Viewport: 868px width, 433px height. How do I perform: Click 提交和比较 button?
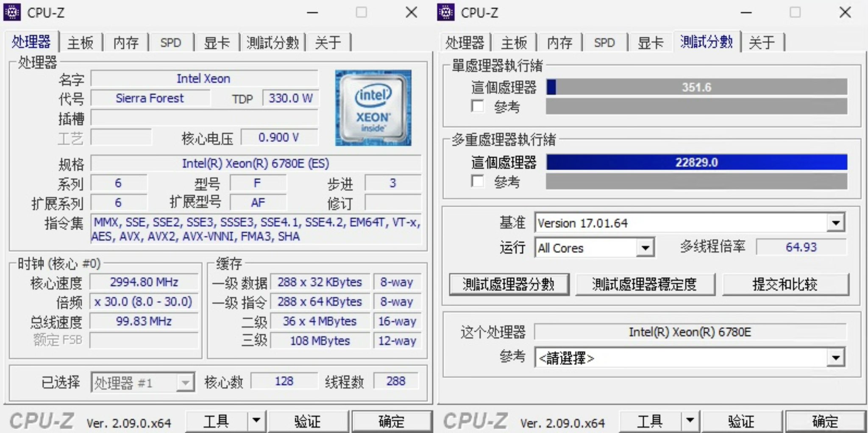pos(785,284)
